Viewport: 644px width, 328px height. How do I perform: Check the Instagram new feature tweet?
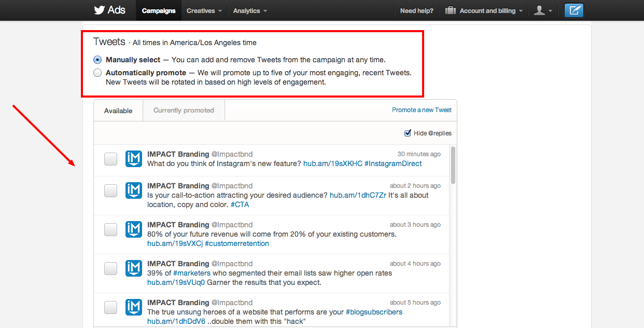point(110,159)
